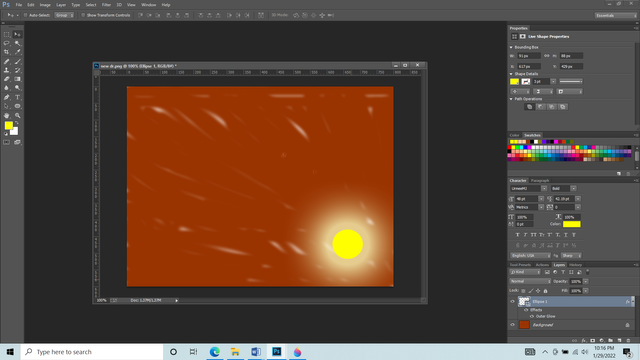Select the Hand tool
640x360 pixels.
[7, 116]
